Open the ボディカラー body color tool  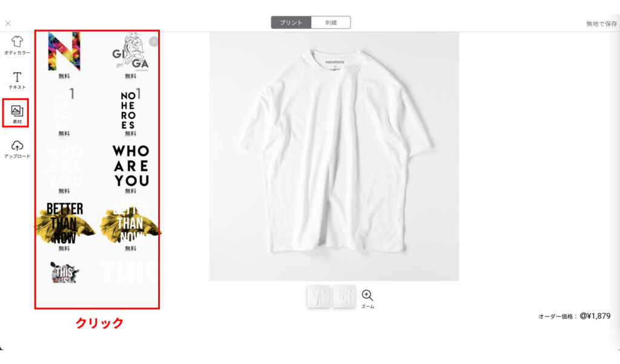17,45
